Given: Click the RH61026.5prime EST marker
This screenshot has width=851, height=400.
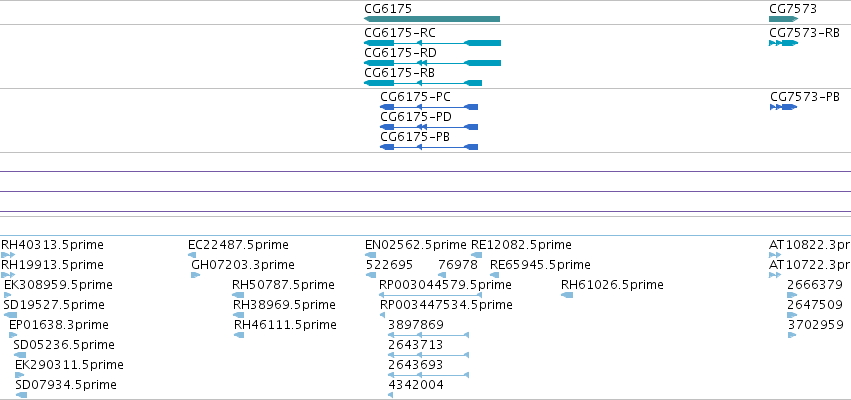Looking at the screenshot, I should 567,295.
